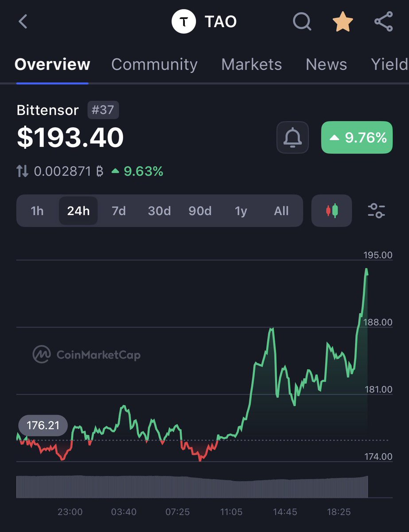
Task: Tap the 23:00 time label
Action: tap(70, 512)
